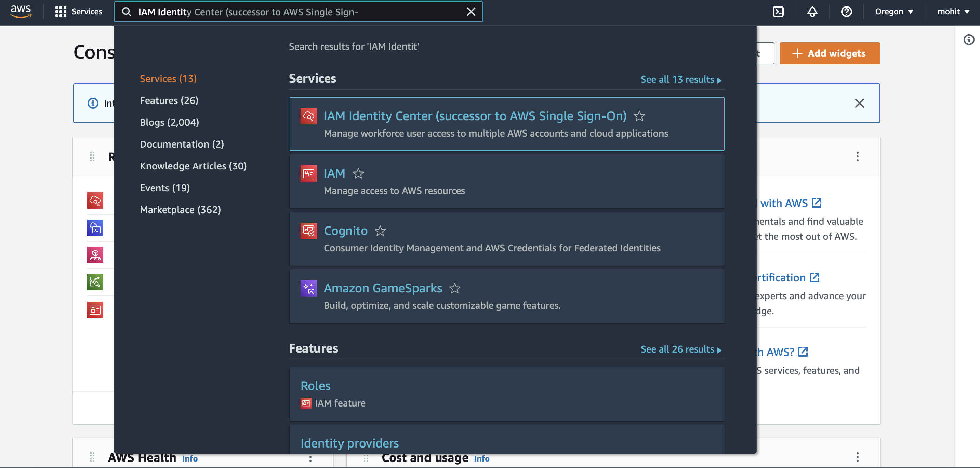Select Knowledge Articles (30) category

coord(193,166)
